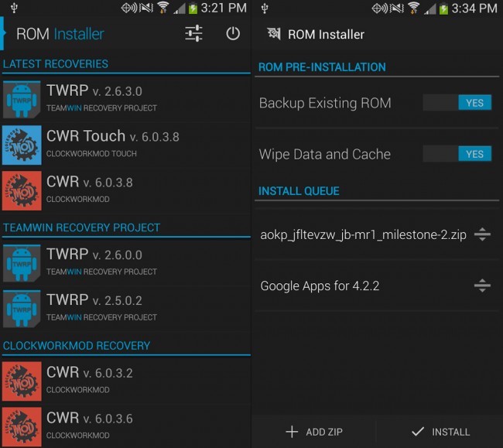
Task: Select TWRP v. 2.5.0.2 entry
Action: (125, 309)
